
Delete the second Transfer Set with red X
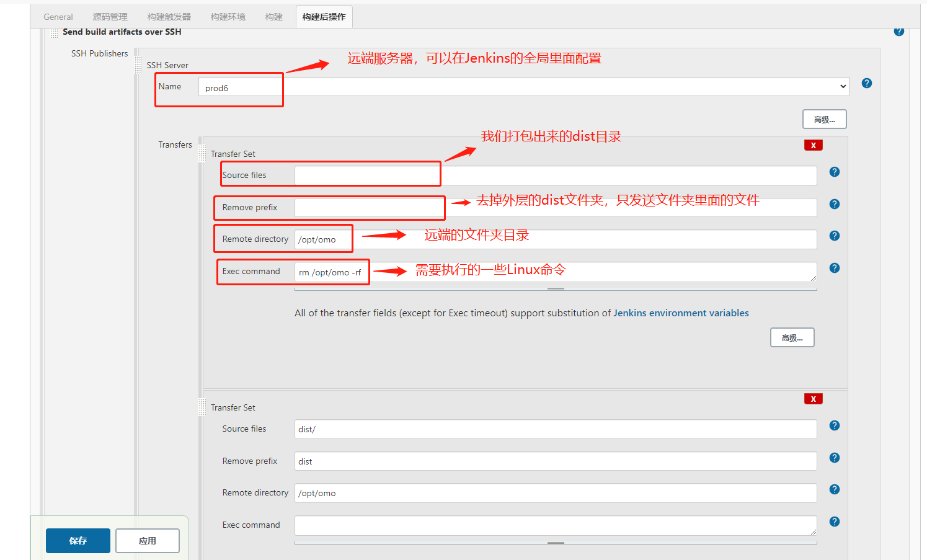[x=813, y=399]
